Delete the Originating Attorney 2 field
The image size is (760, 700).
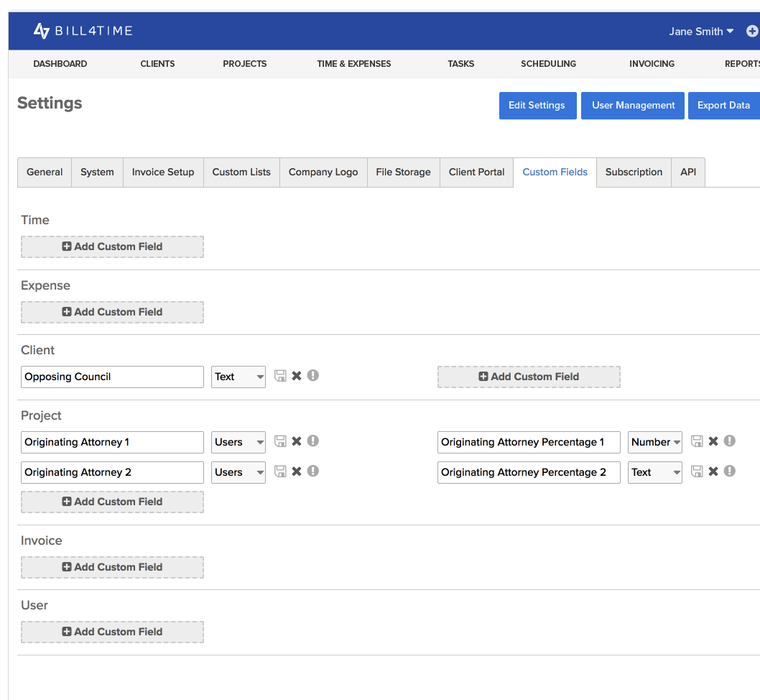click(297, 471)
